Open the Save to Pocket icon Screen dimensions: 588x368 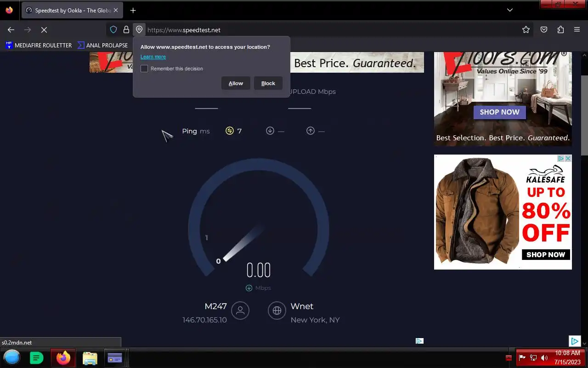point(544,30)
